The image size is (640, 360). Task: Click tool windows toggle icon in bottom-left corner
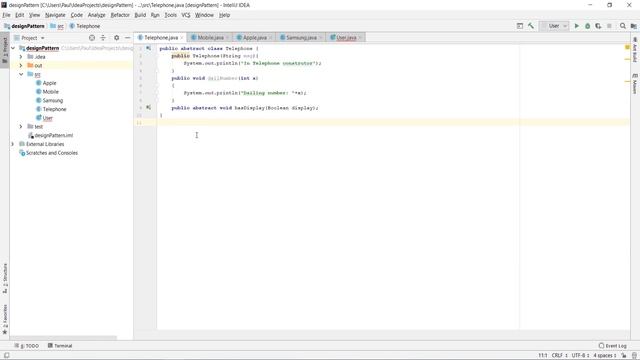7,356
